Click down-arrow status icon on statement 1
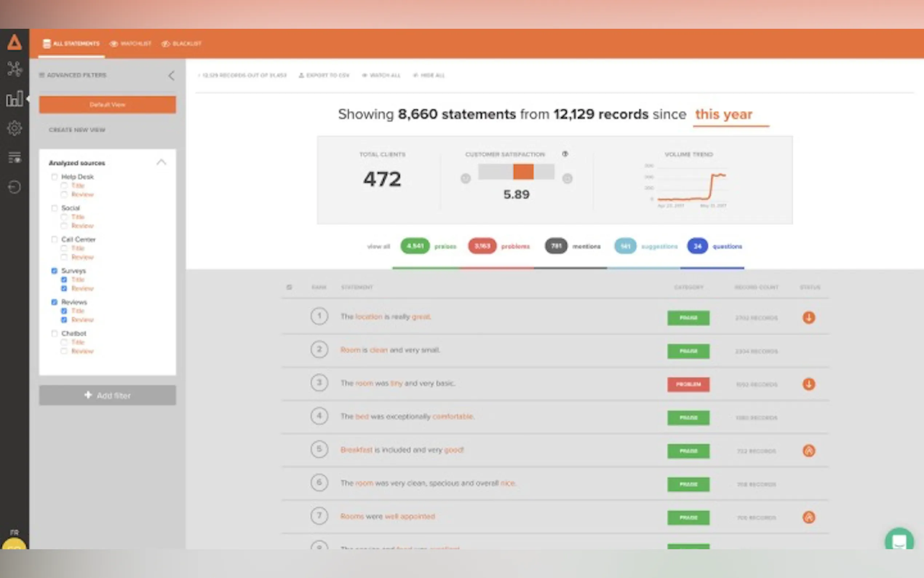Screen dimensions: 924x578 pos(808,317)
